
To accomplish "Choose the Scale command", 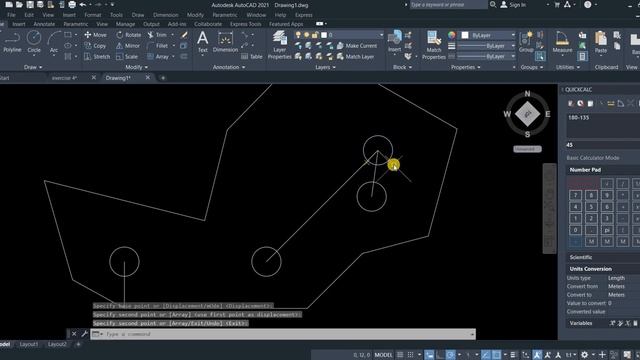I will [127, 57].
